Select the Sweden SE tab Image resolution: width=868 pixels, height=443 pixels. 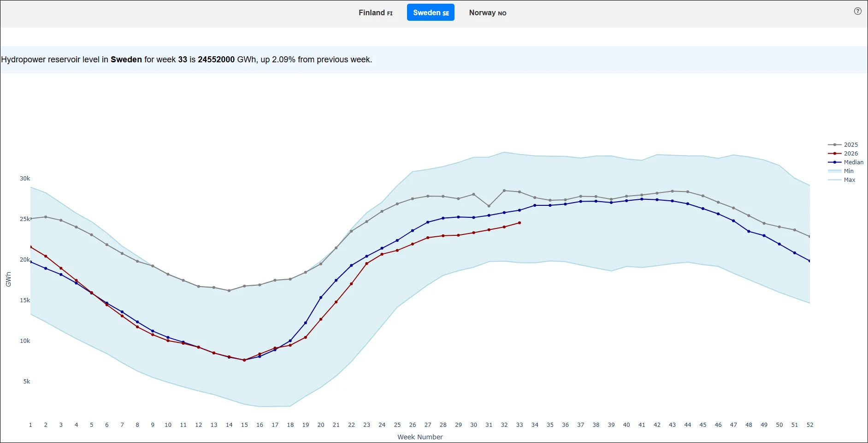click(431, 12)
